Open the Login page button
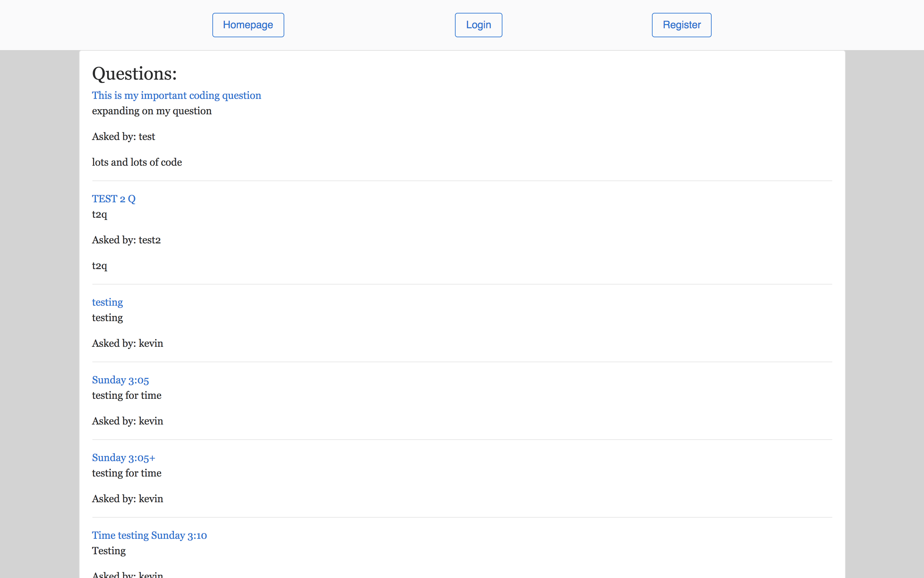 478,25
